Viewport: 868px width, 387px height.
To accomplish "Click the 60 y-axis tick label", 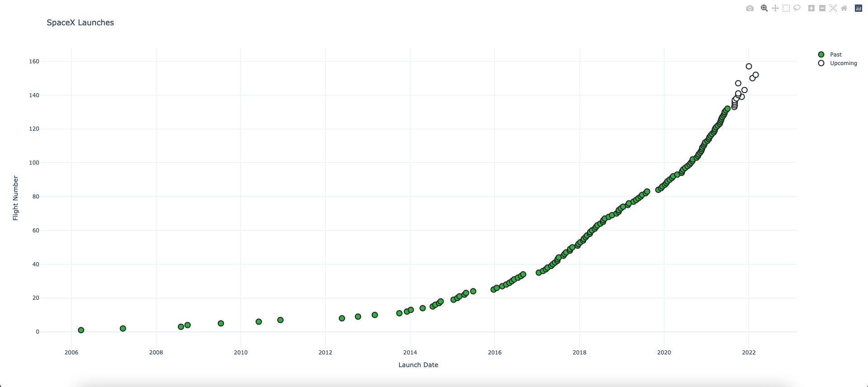I will [36, 230].
